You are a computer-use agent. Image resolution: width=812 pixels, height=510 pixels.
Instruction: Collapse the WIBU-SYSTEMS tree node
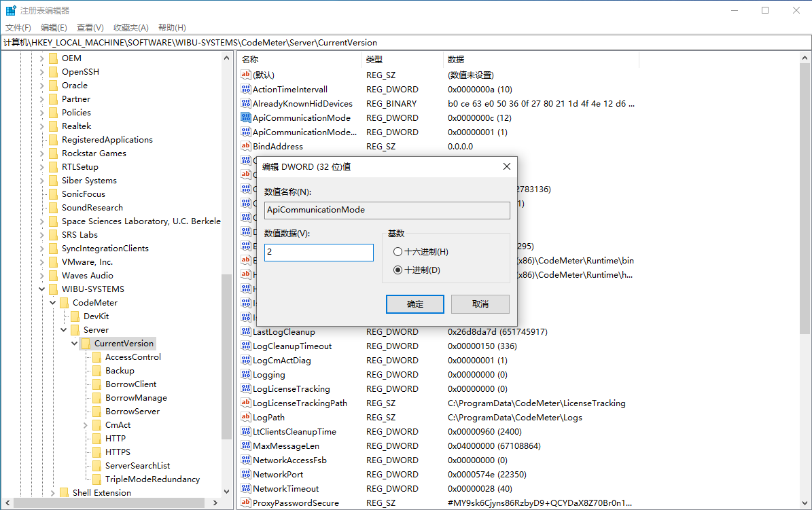[x=42, y=289]
